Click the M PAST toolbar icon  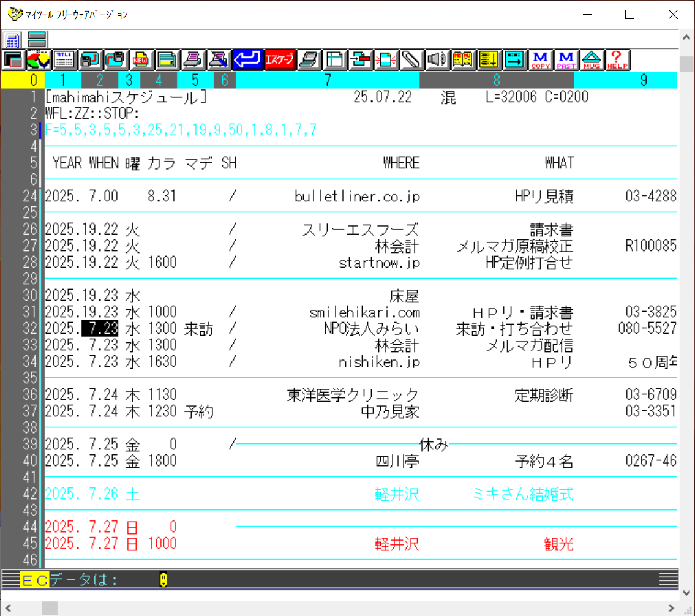[566, 59]
